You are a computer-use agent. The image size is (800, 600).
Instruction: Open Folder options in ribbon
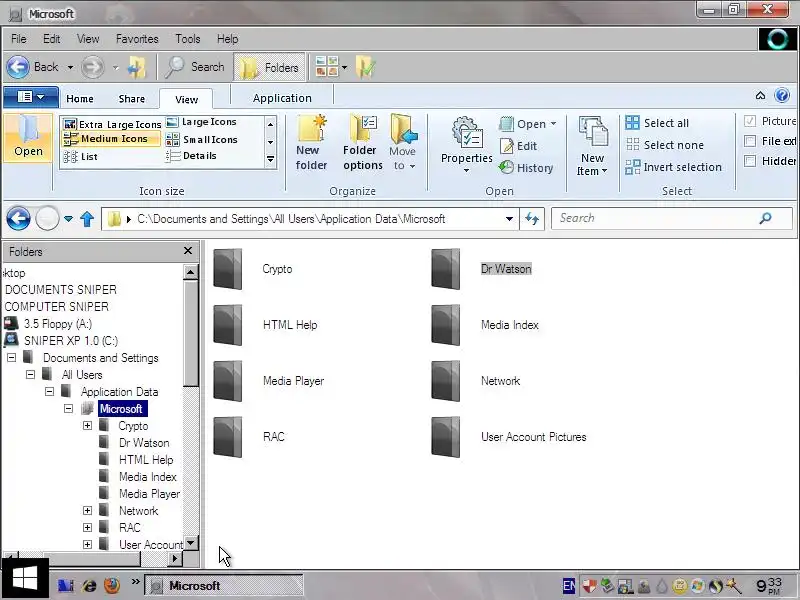coord(363,143)
